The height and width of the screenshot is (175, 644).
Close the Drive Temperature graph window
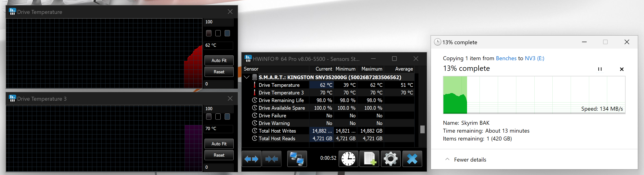230,12
